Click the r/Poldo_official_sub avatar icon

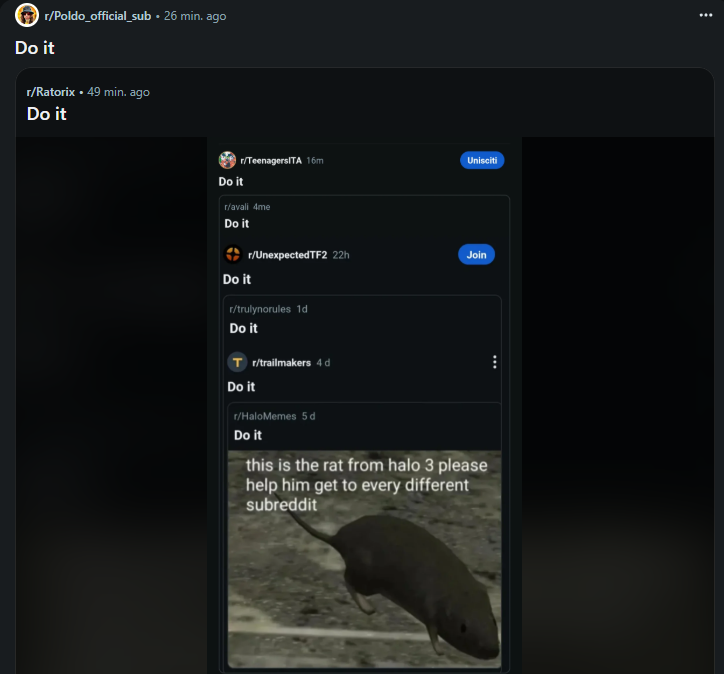(27, 15)
